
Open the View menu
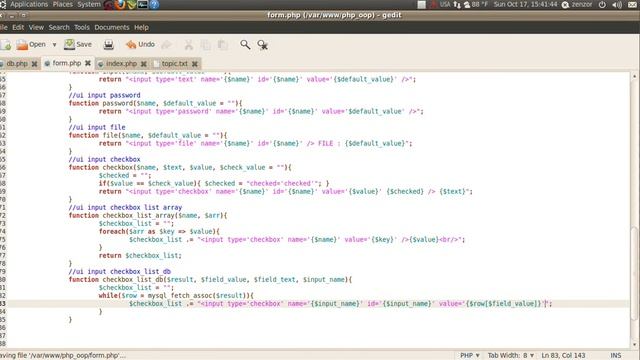tap(36, 27)
